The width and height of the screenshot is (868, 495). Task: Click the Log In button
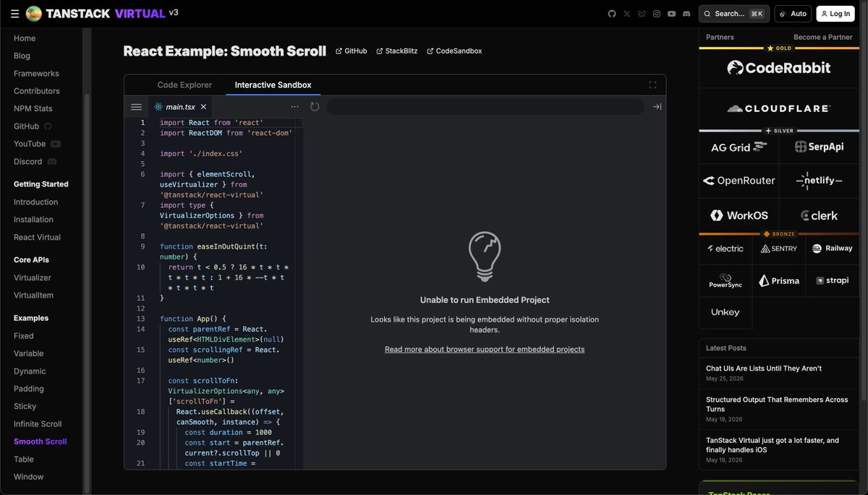[x=835, y=14]
